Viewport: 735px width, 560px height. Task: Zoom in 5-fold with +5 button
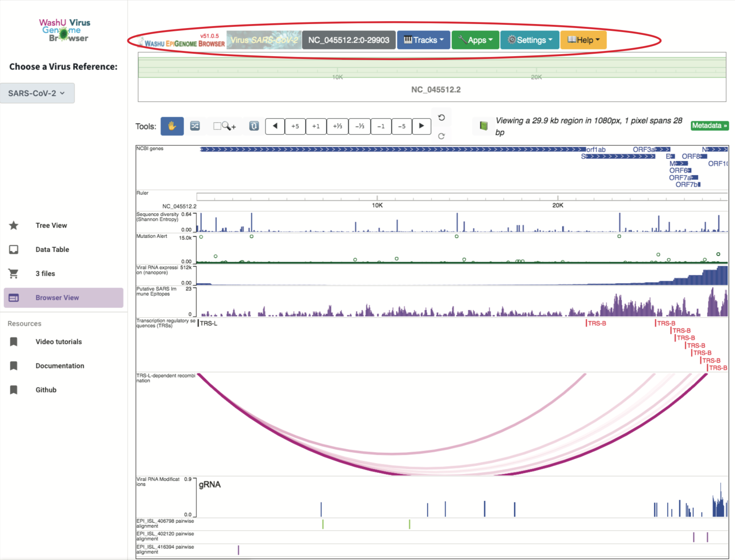(x=295, y=126)
